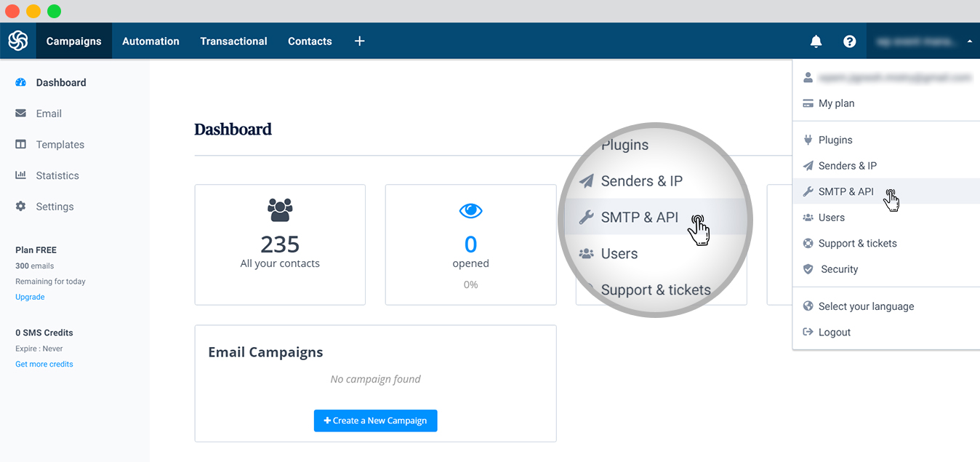Click the Email envelope icon in sidebar

point(20,113)
